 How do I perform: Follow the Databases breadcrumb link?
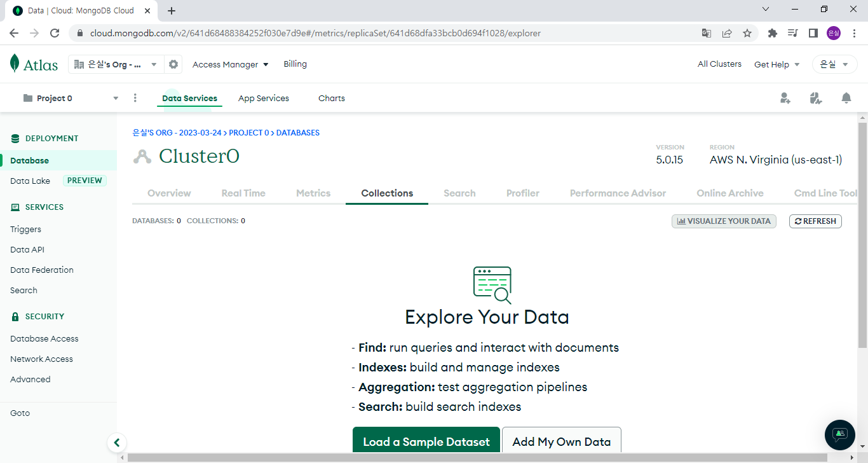point(298,133)
